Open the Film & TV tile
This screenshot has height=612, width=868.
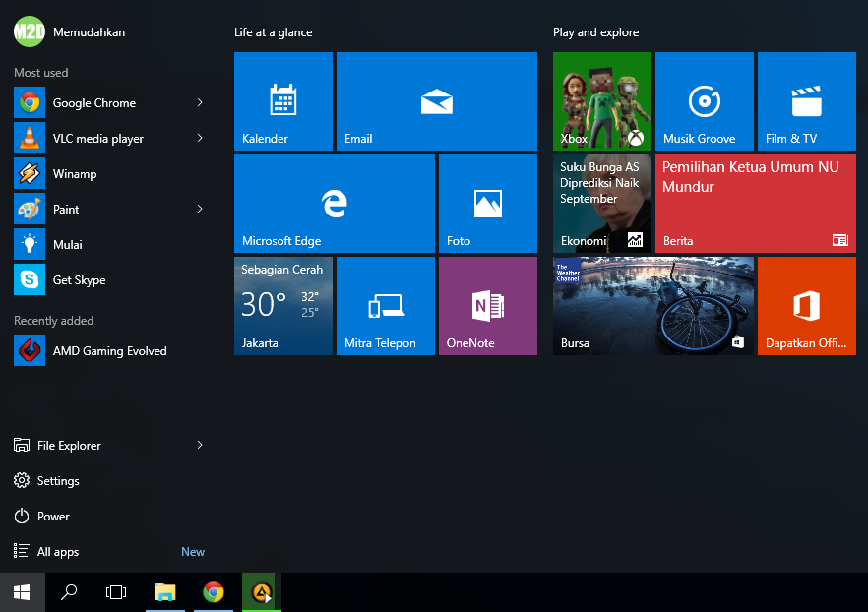click(x=806, y=101)
